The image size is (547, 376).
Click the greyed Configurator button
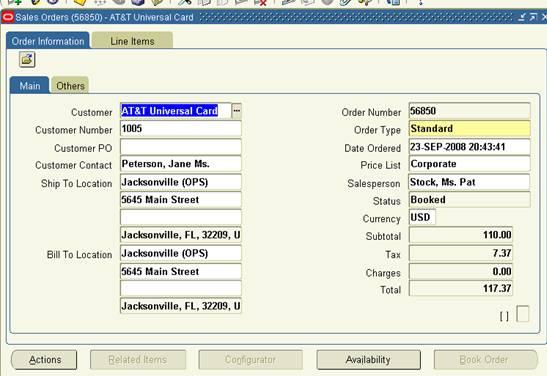[x=250, y=360]
